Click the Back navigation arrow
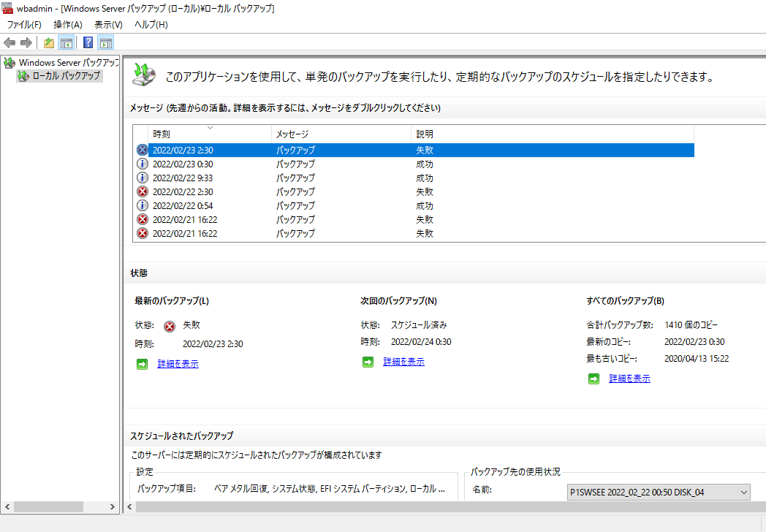The image size is (766, 532). click(x=9, y=42)
